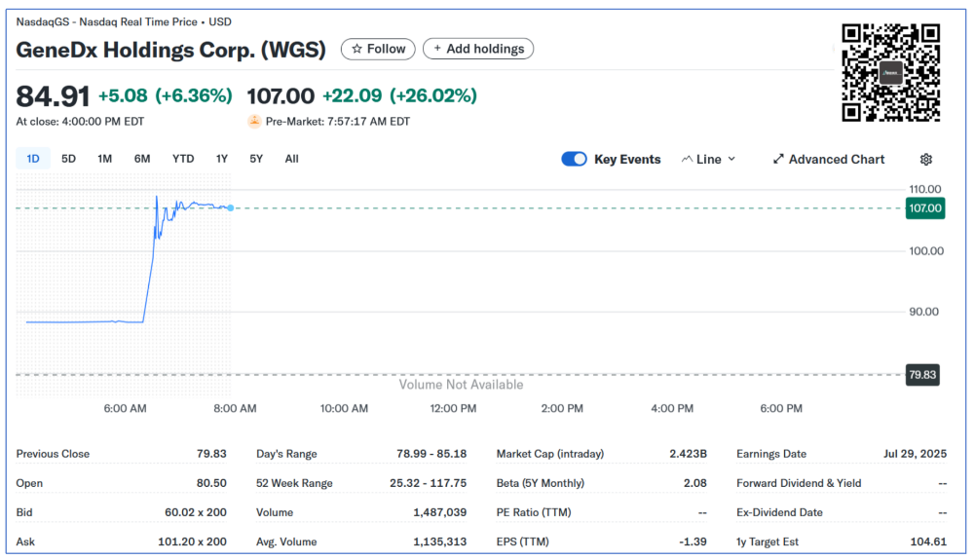Click the current price dot on chart line
The width and height of the screenshot is (974, 560).
point(231,208)
